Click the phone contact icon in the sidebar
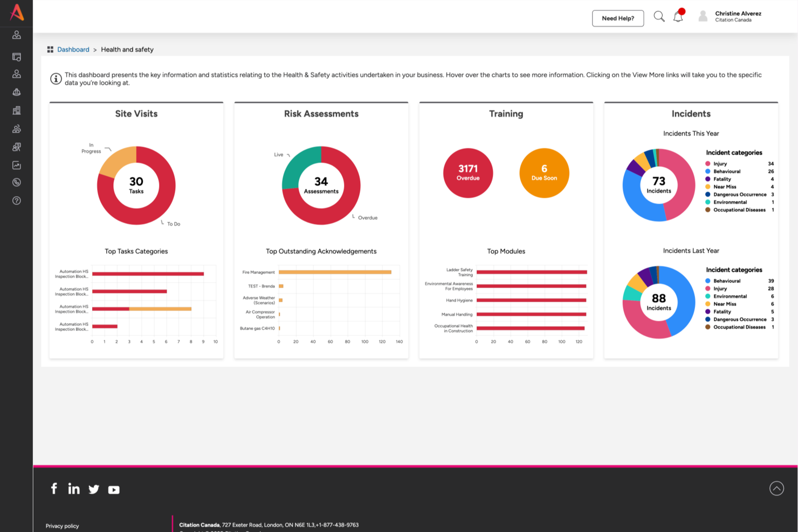798x532 pixels. 16,182
